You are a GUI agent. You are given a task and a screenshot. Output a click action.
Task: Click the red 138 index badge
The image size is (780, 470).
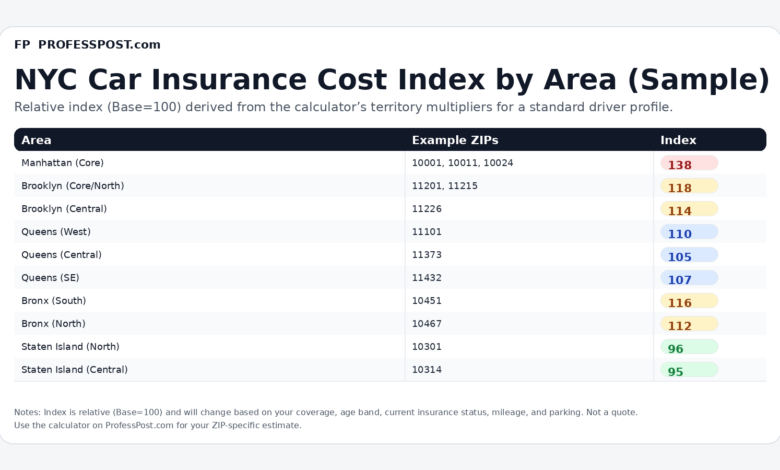click(x=688, y=164)
